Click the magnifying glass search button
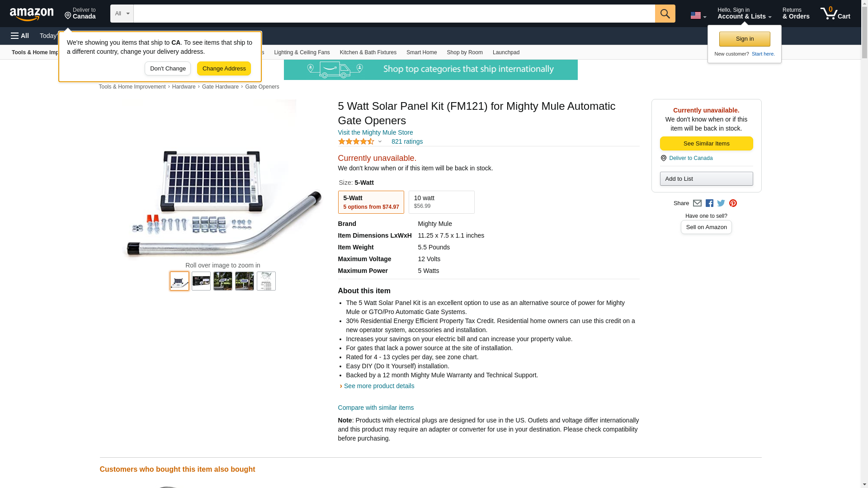Viewport: 868px width, 488px height. [665, 14]
